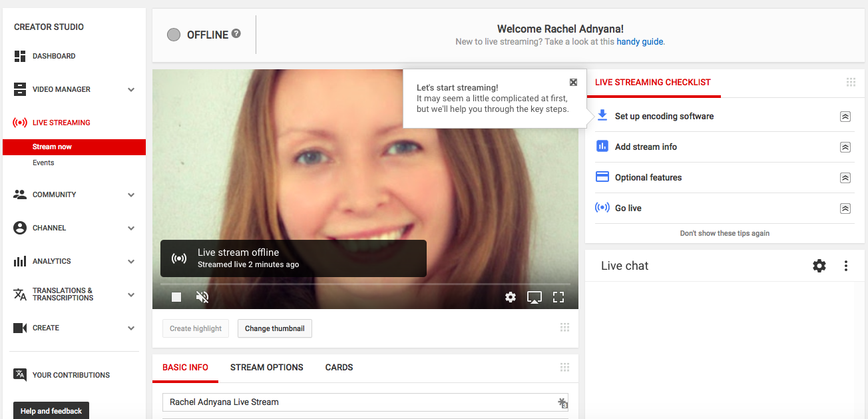Click the Change thumbnail button
868x419 pixels.
pos(275,328)
